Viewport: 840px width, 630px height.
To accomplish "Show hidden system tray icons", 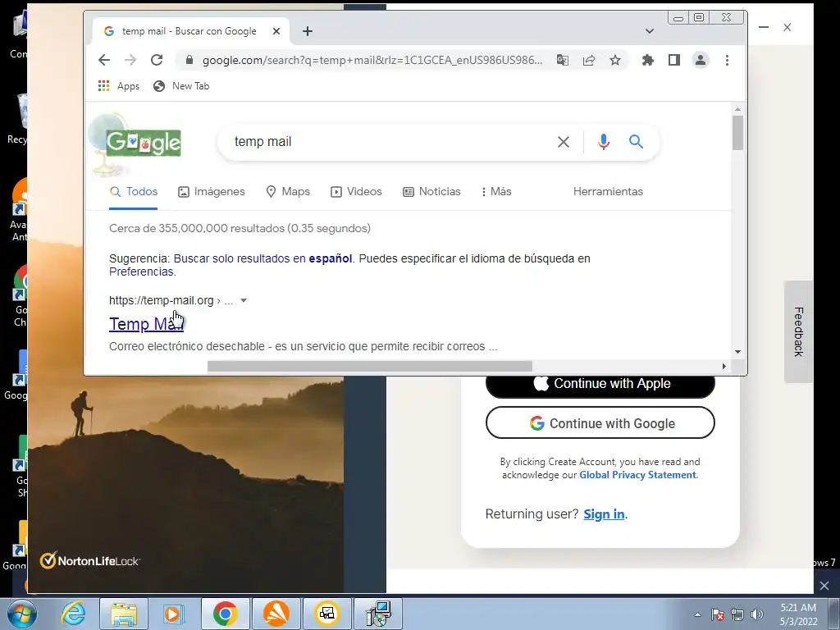I will pyautogui.click(x=697, y=614).
